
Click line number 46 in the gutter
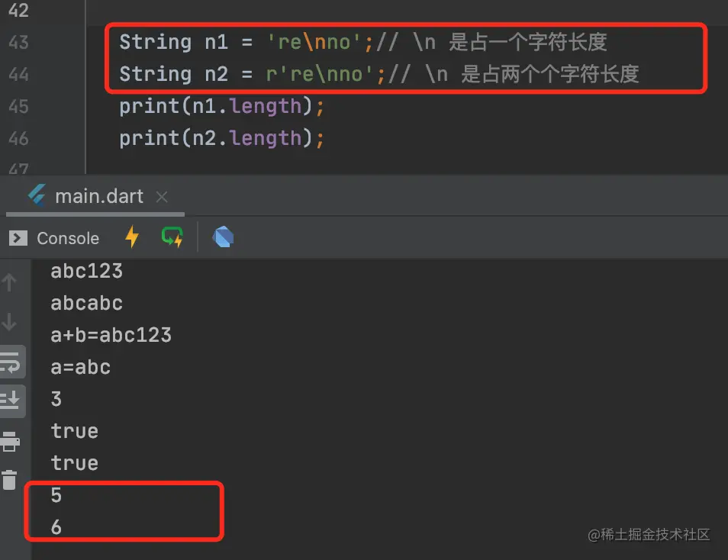pos(21,138)
